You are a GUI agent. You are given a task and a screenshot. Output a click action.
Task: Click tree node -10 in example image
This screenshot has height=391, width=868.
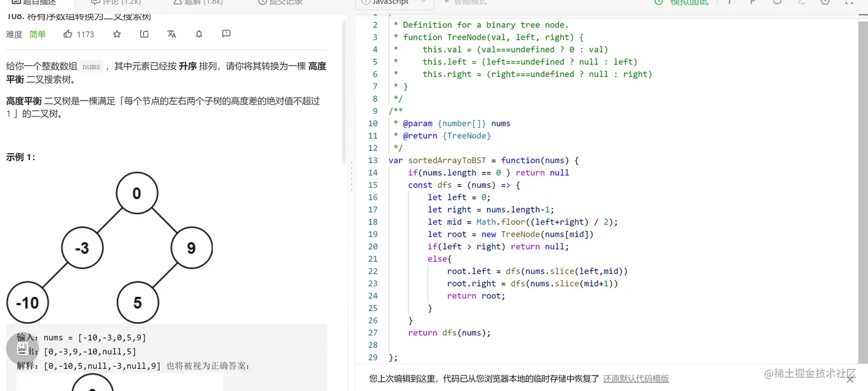(x=28, y=303)
